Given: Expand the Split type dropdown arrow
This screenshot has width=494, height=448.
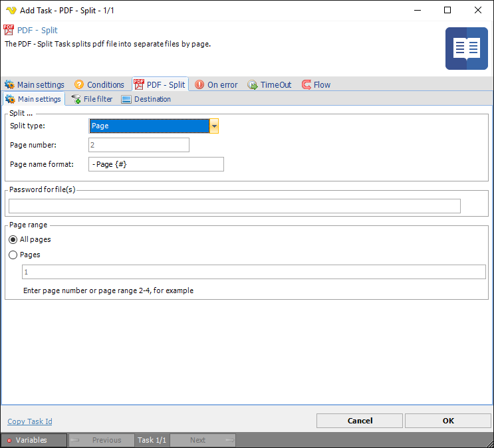Looking at the screenshot, I should click(x=214, y=126).
